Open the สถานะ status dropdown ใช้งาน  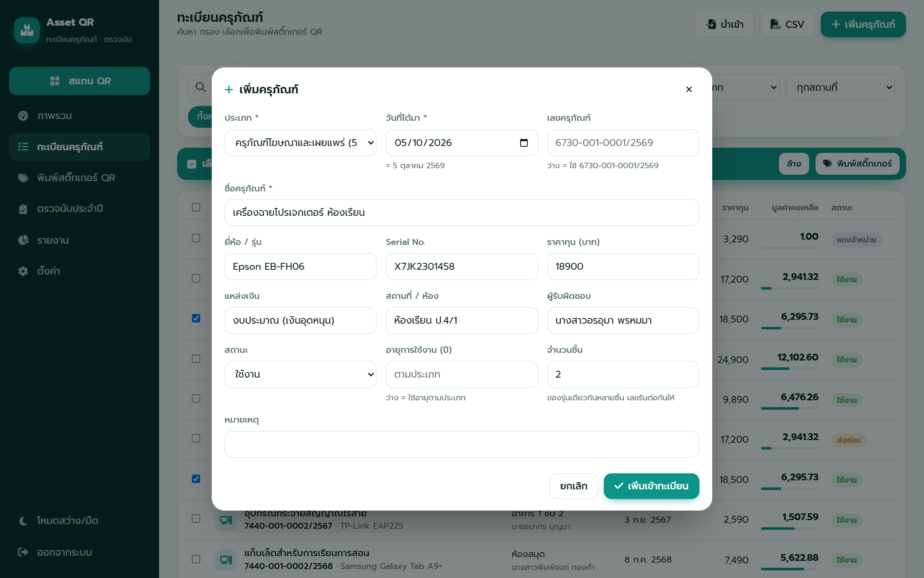click(300, 374)
